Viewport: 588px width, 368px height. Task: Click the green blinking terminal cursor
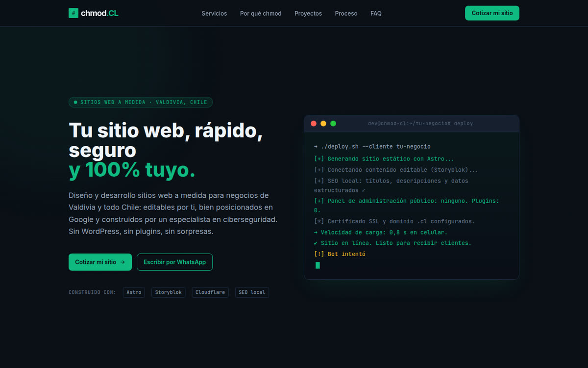[318, 265]
